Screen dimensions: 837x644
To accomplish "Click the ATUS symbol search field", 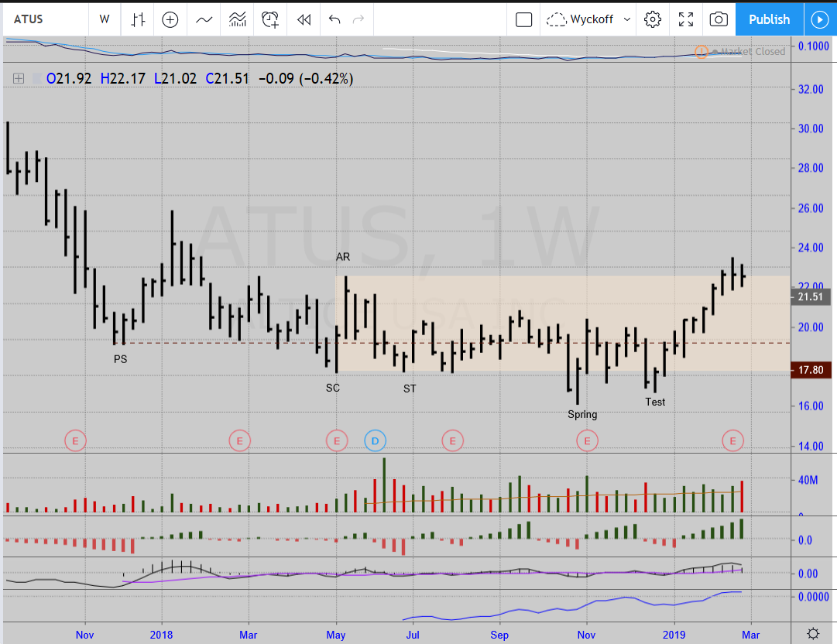I will pos(44,19).
